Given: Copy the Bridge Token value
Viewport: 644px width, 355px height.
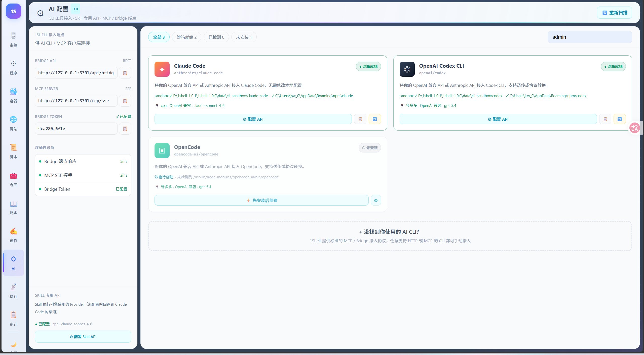Looking at the screenshot, I should pyautogui.click(x=125, y=129).
